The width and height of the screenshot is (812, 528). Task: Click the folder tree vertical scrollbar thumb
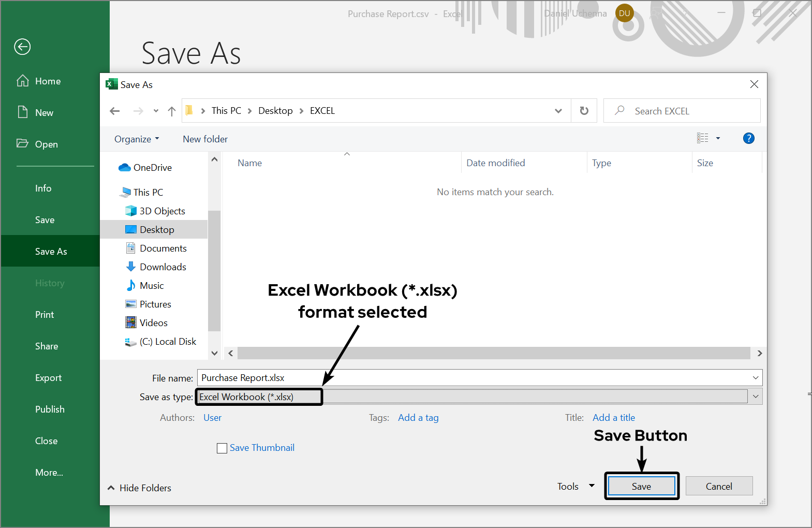coord(214,271)
